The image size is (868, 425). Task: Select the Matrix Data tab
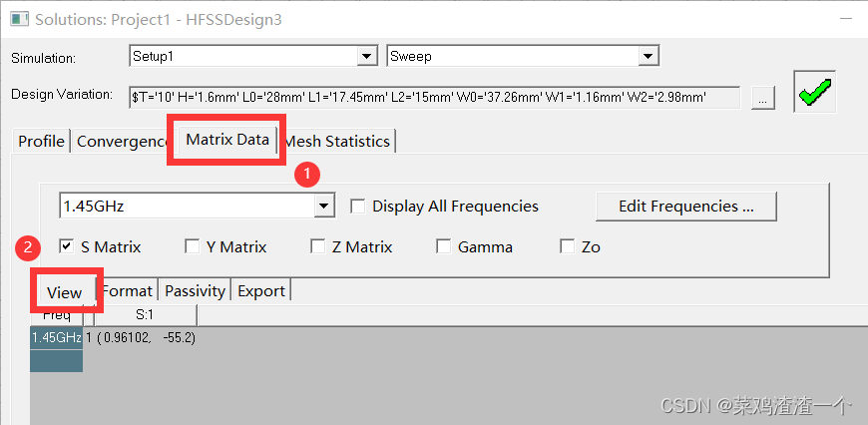point(227,140)
